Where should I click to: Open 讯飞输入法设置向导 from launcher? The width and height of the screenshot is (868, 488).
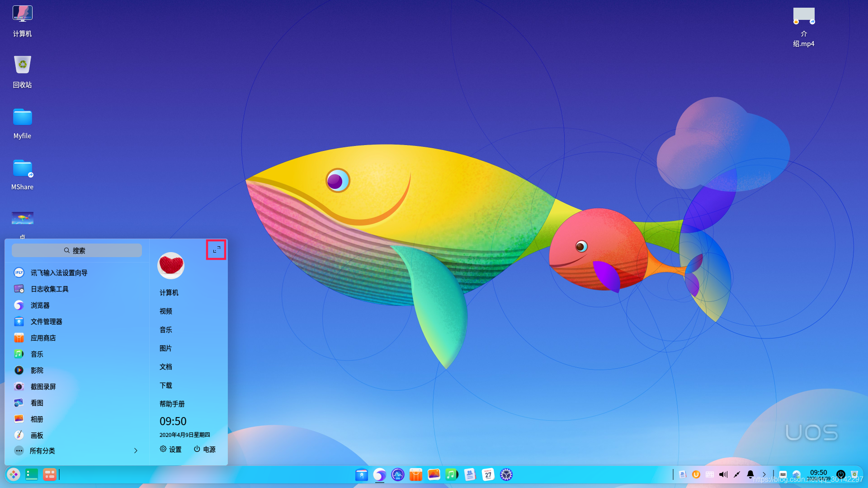pyautogui.click(x=76, y=272)
